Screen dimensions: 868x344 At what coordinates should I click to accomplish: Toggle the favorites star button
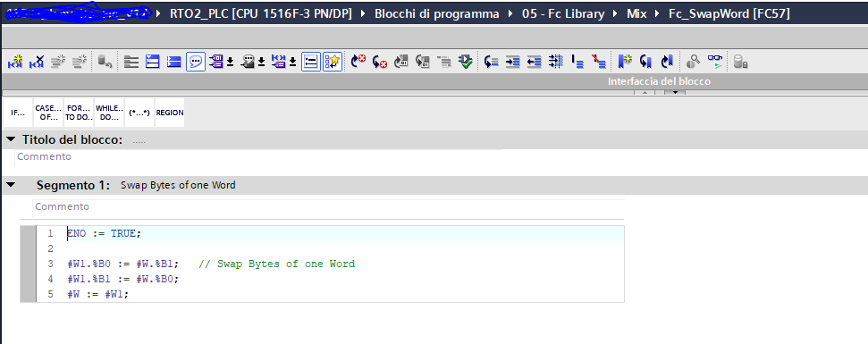coord(333,62)
